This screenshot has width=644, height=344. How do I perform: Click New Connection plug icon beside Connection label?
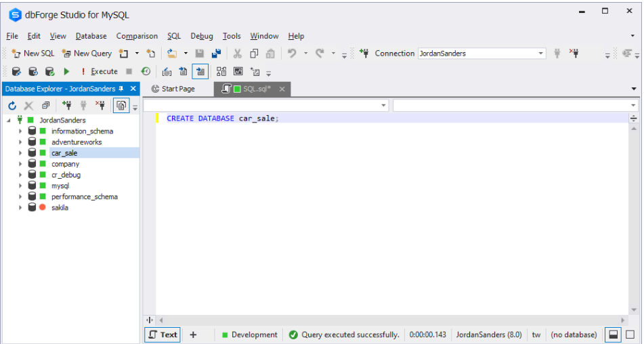(x=364, y=53)
